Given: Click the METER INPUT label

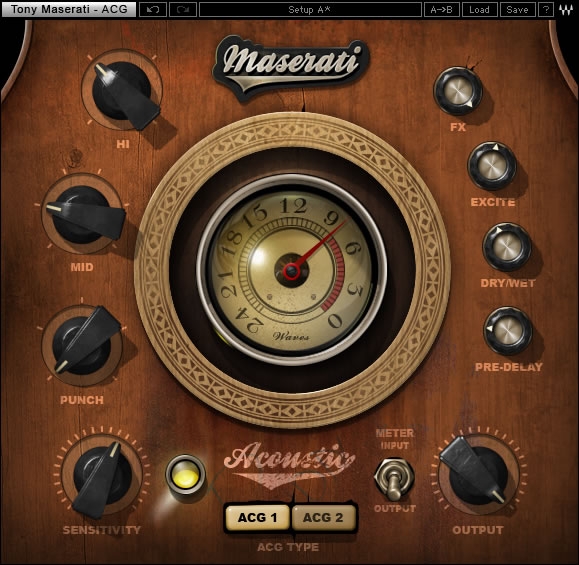Looking at the screenshot, I should tap(395, 439).
